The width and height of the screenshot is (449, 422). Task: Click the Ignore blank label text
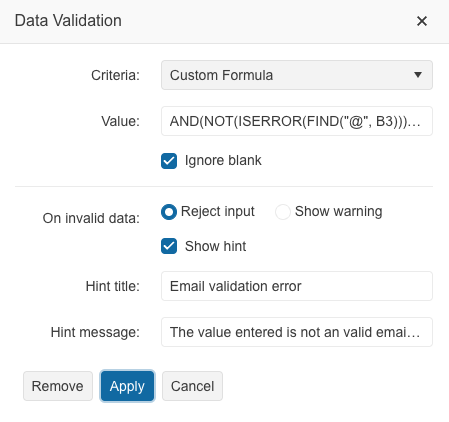pyautogui.click(x=223, y=160)
